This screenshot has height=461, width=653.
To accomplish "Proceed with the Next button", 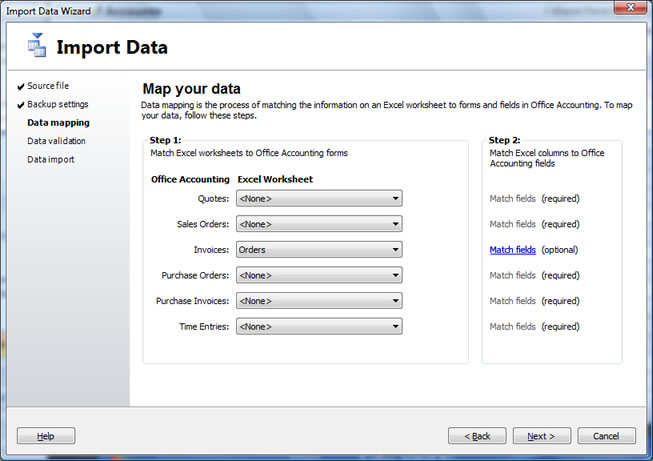I will tap(542, 436).
